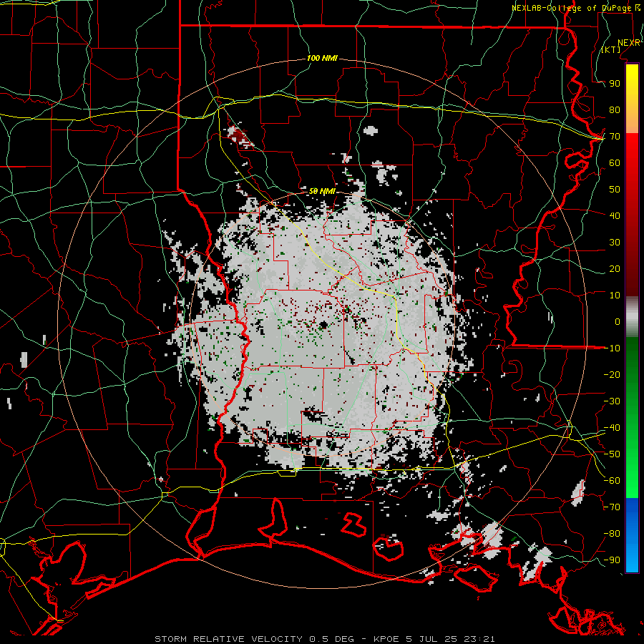
Task: Click the 70 value on the velocity scale
Action: (615, 137)
